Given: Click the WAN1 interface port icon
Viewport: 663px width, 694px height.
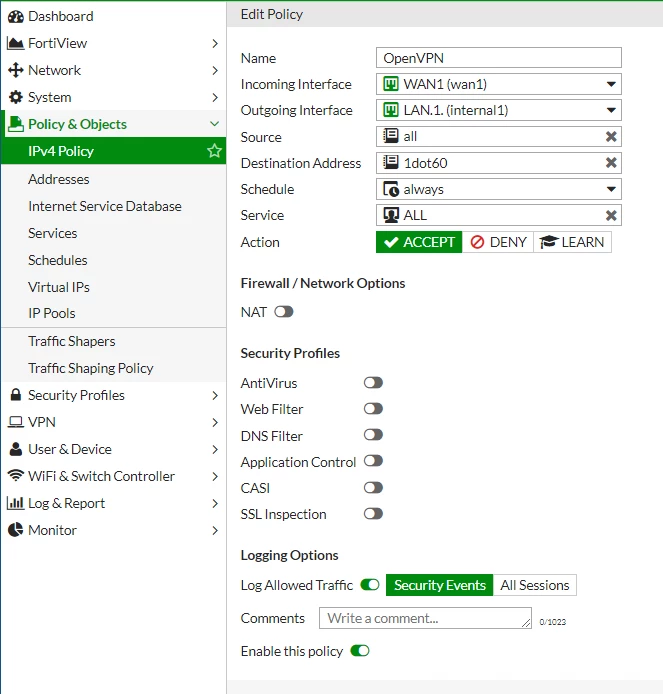Looking at the screenshot, I should pyautogui.click(x=391, y=84).
